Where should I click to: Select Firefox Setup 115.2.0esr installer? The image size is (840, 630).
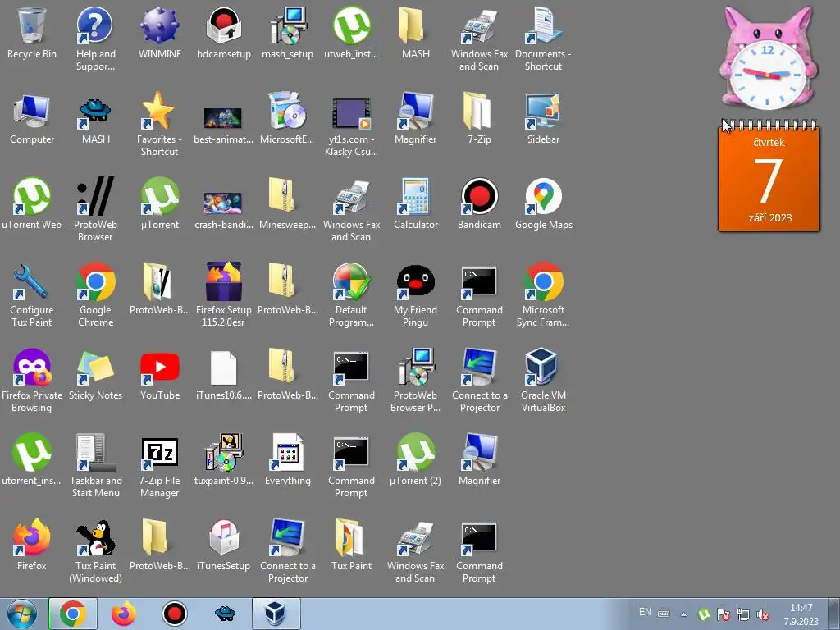click(x=223, y=294)
